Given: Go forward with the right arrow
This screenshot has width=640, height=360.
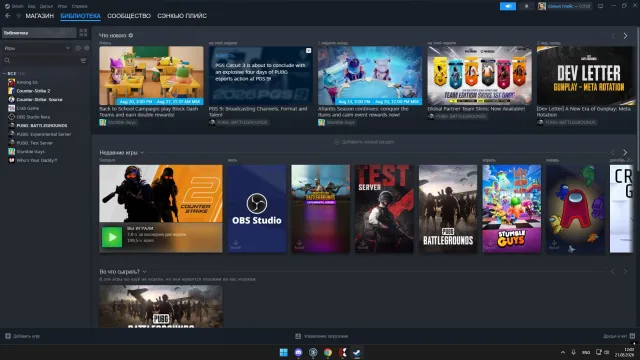Looking at the screenshot, I should [x=18, y=16].
